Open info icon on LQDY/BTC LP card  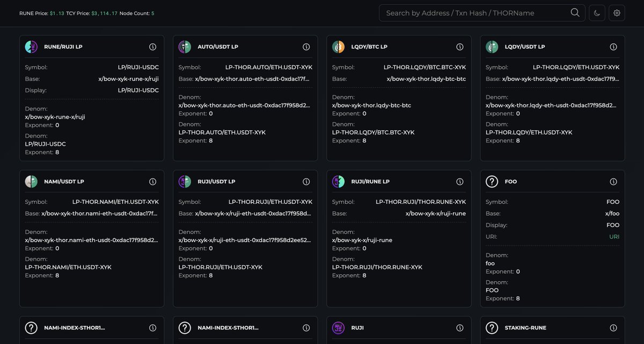point(460,47)
